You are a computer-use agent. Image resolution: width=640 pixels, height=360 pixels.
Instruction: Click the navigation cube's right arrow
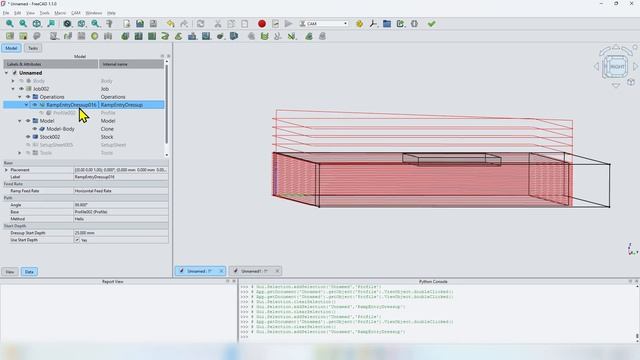(x=636, y=66)
